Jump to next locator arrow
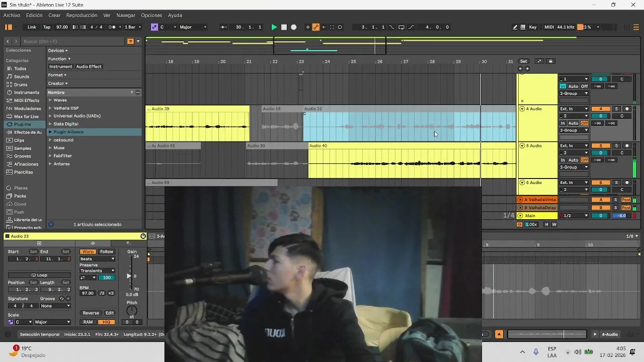 pyautogui.click(x=527, y=68)
